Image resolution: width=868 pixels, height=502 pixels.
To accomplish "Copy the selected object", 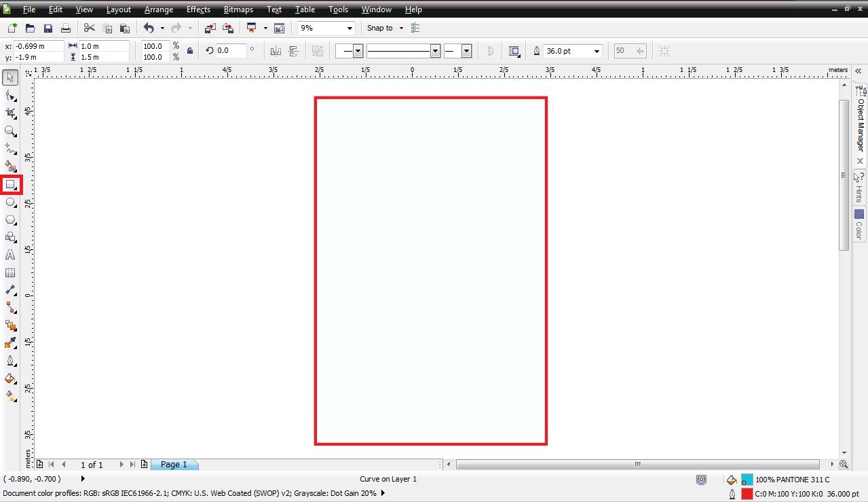I will 107,28.
